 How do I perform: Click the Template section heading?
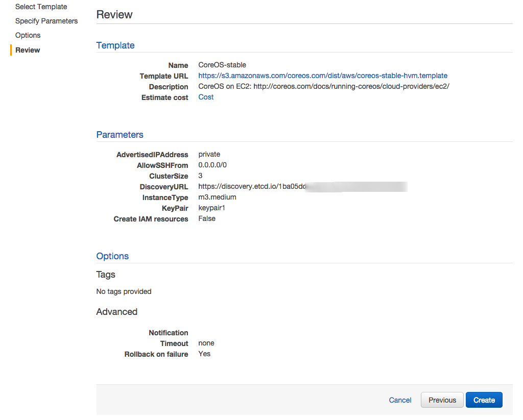point(115,45)
